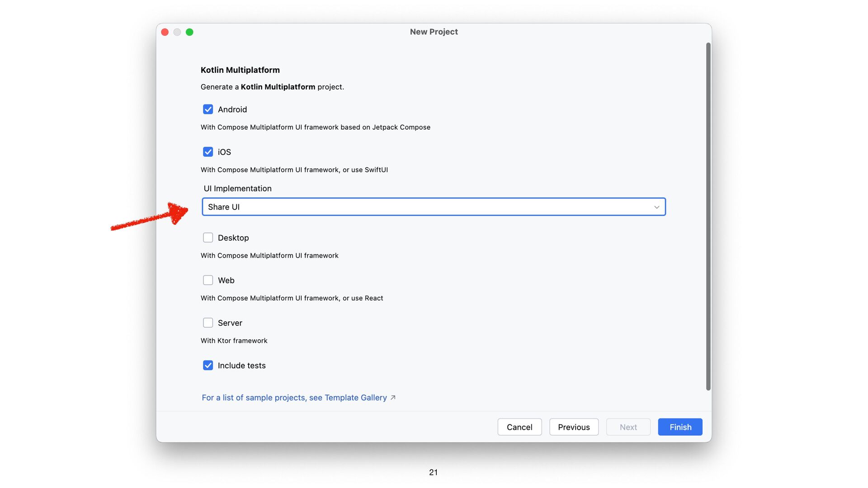Enable the Web platform checkbox
The image size is (868, 488).
(208, 280)
